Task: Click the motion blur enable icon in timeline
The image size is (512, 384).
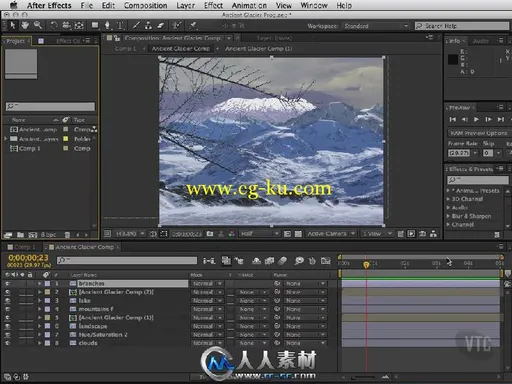Action: [x=282, y=261]
